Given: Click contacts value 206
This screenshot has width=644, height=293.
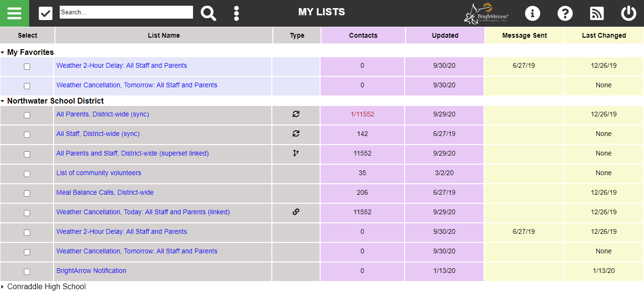Looking at the screenshot, I should tap(362, 192).
